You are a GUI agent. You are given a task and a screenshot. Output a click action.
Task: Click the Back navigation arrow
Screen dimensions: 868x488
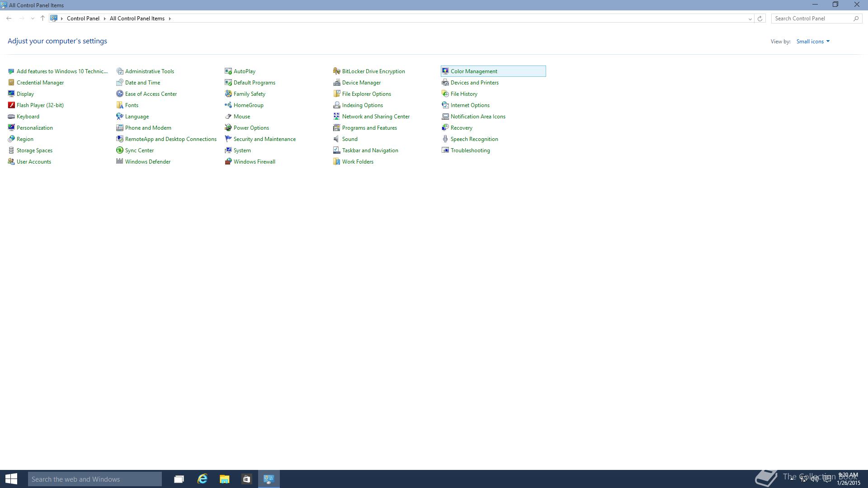coord(9,19)
